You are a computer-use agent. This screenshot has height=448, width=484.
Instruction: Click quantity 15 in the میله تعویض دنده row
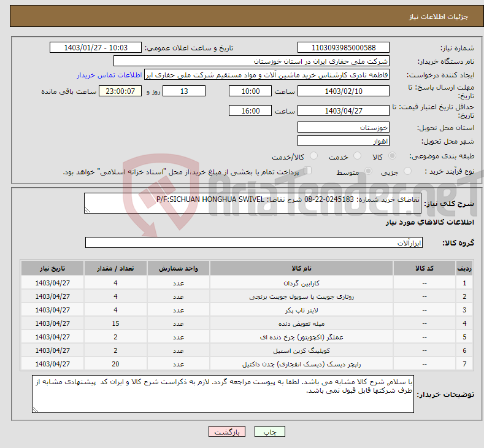pos(115,323)
